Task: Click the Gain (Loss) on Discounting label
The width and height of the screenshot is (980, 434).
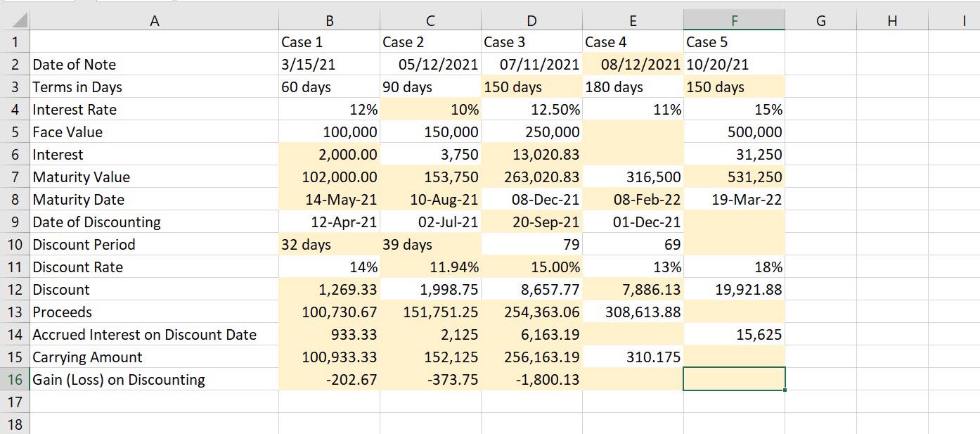Action: coord(119,380)
